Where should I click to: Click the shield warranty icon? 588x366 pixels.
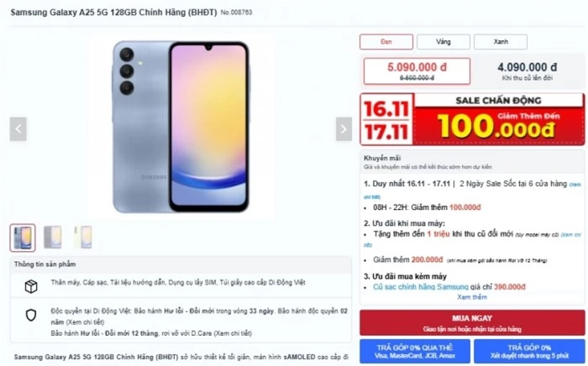pos(31,316)
